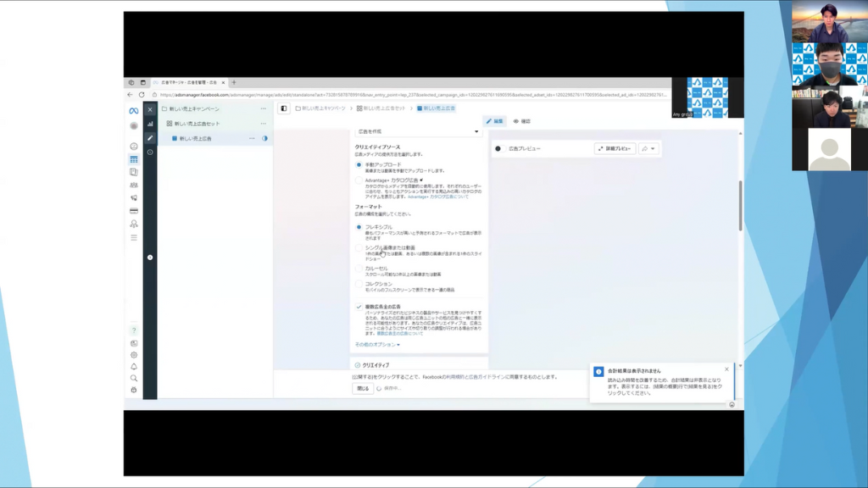This screenshot has width=868, height=488.
Task: Switch to the 編集 tab
Action: pyautogui.click(x=495, y=121)
